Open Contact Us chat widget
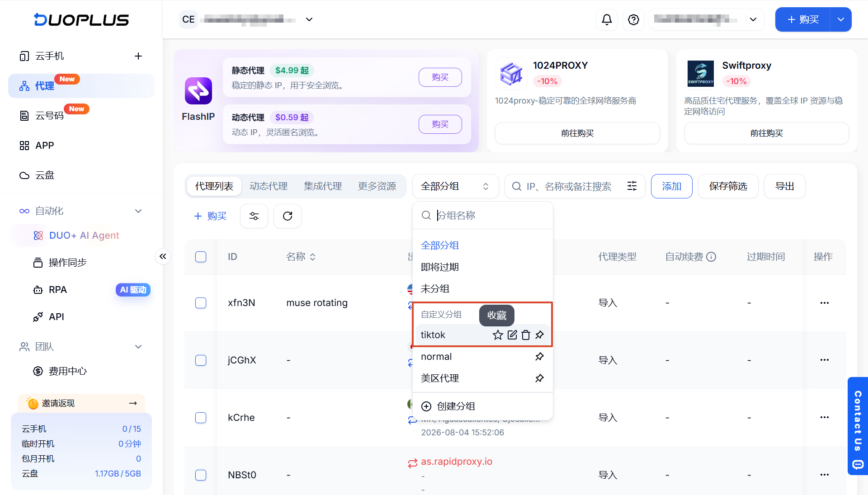868x495 pixels. [858, 426]
